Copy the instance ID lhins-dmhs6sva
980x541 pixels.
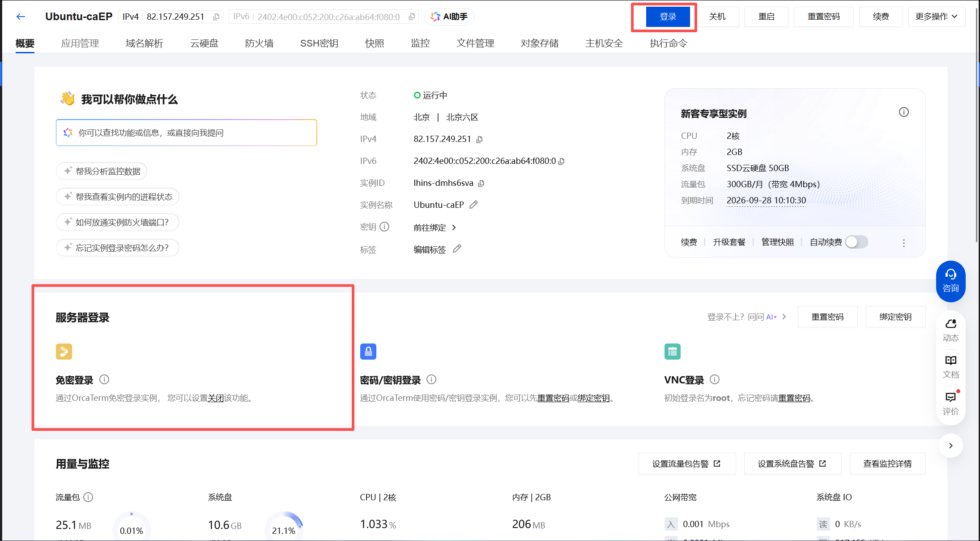[481, 183]
